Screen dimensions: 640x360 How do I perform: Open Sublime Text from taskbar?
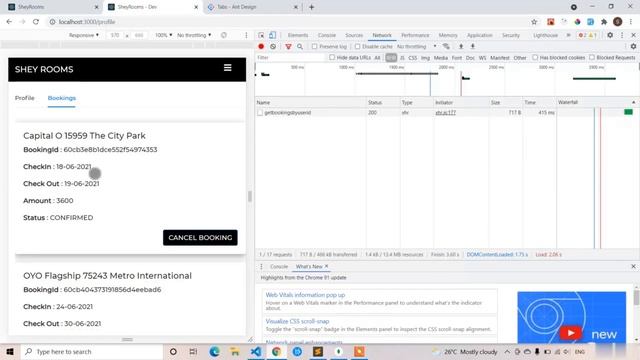pos(318,351)
